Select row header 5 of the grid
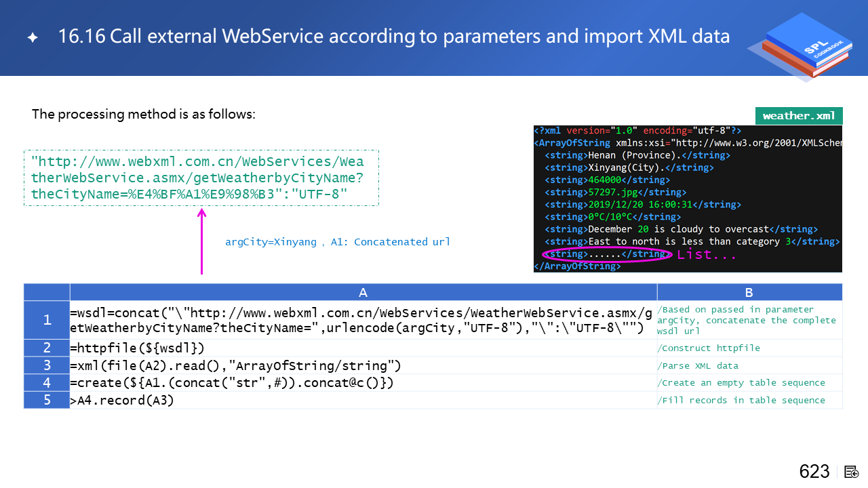This screenshot has width=868, height=488. pos(47,401)
